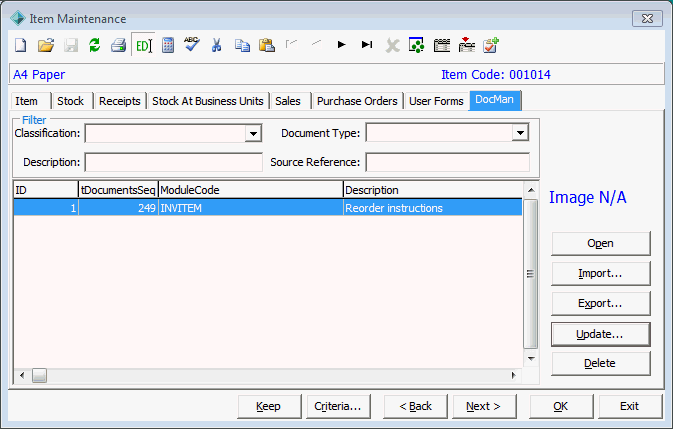Click the Exit button
673x429 pixels.
[630, 406]
